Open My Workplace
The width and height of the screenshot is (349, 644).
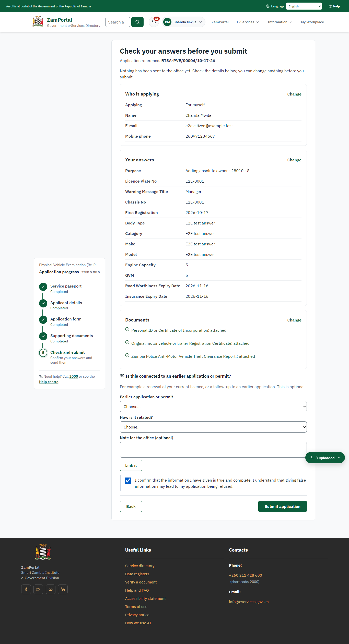312,22
